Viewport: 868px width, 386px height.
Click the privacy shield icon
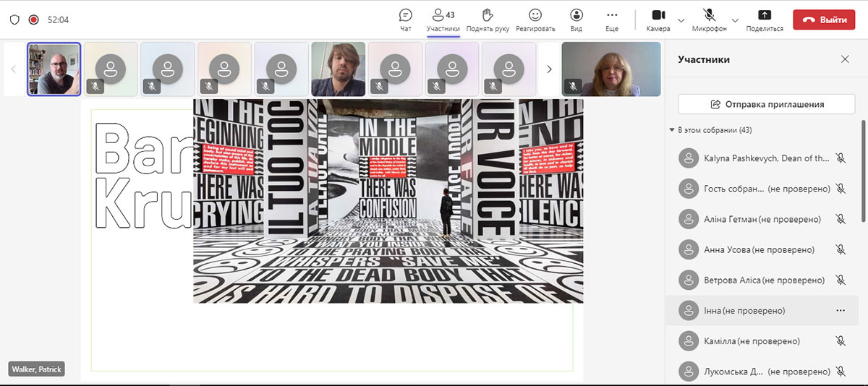pyautogui.click(x=14, y=20)
